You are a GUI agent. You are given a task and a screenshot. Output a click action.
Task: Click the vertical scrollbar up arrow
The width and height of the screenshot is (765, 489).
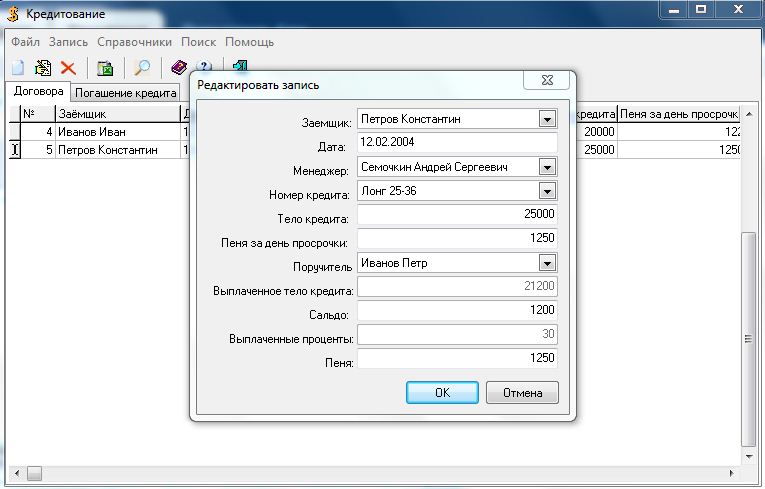click(x=749, y=114)
